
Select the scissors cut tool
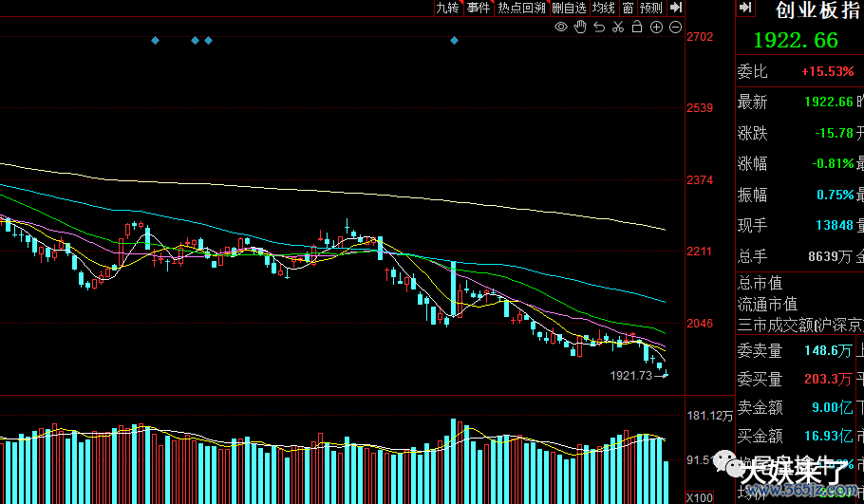(618, 27)
